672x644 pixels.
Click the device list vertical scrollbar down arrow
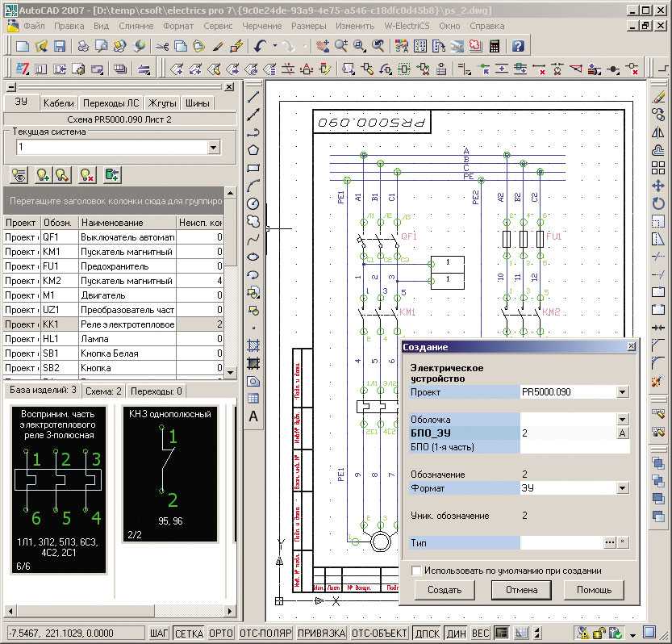[230, 372]
